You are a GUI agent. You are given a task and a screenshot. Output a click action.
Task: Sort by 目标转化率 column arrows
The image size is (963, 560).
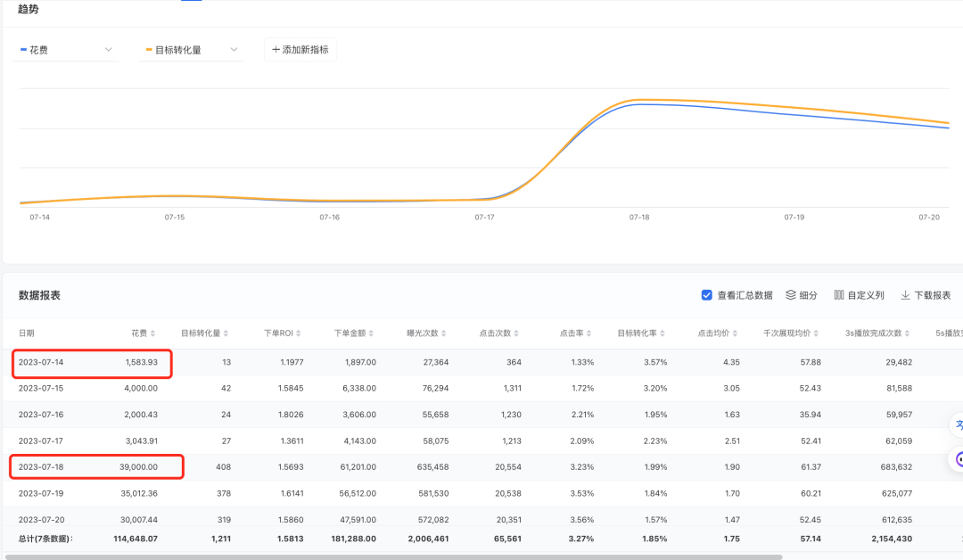click(663, 334)
